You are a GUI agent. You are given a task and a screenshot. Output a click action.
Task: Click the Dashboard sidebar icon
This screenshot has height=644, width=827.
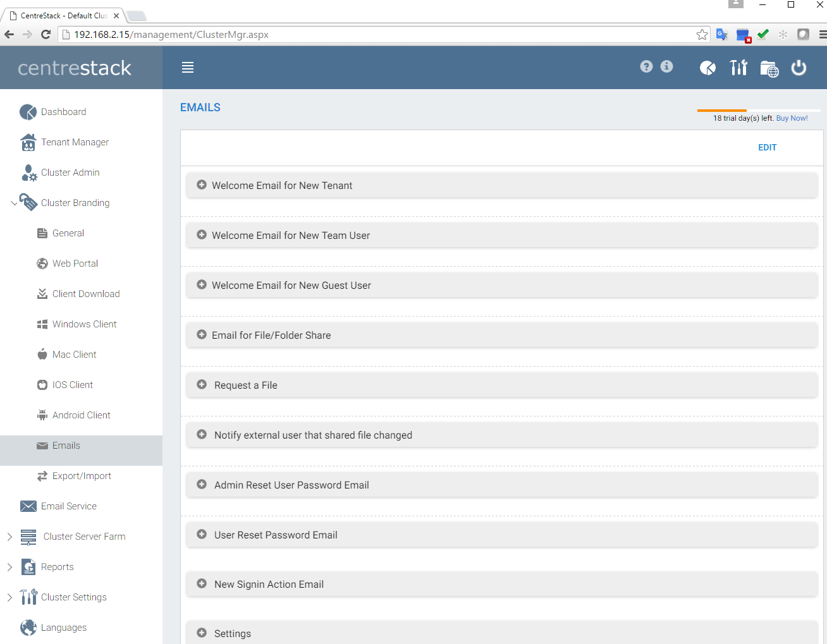[28, 112]
